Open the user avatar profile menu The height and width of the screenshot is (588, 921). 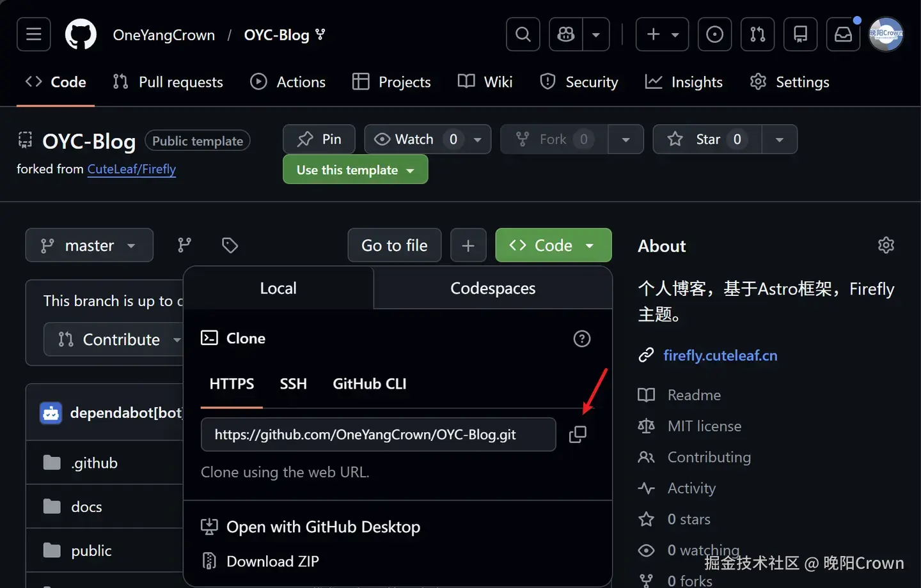click(x=886, y=35)
